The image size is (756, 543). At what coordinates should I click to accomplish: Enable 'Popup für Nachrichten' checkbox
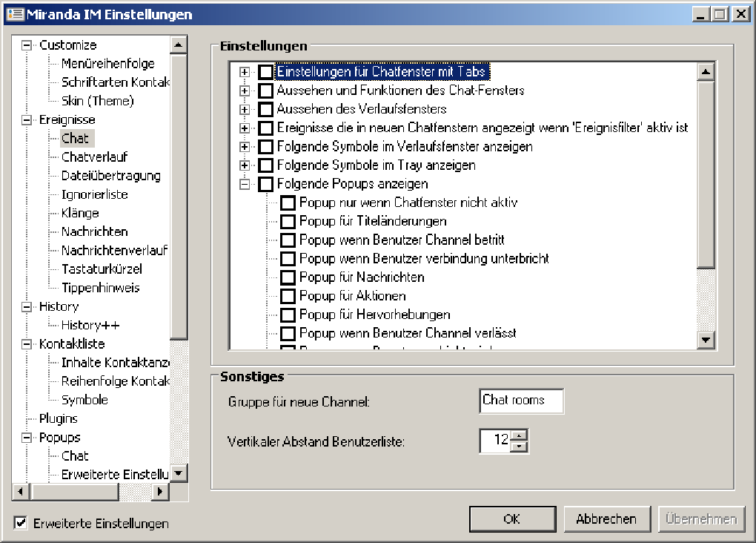288,277
